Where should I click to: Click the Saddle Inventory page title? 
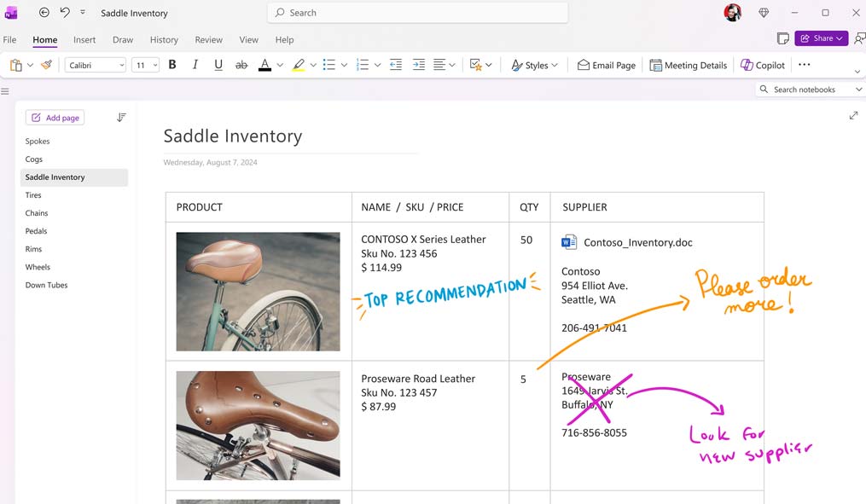(233, 136)
